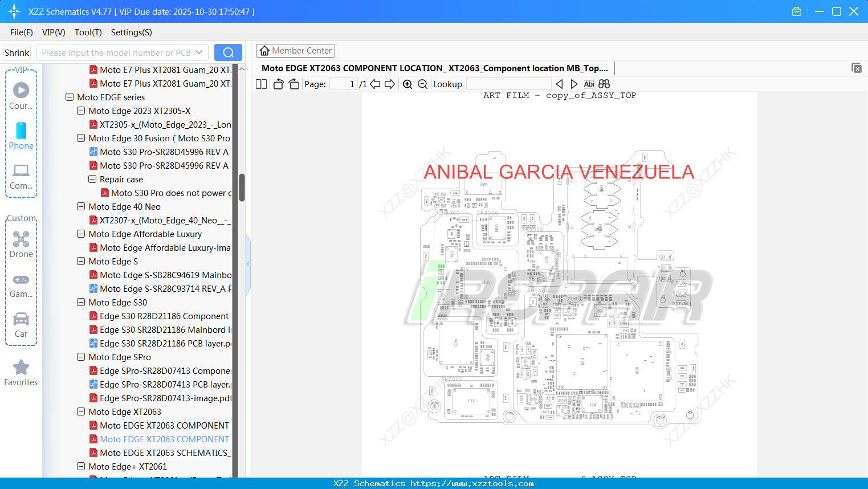Screen dimensions: 868x489
Task: Zoom in on the schematic
Action: 407,84
